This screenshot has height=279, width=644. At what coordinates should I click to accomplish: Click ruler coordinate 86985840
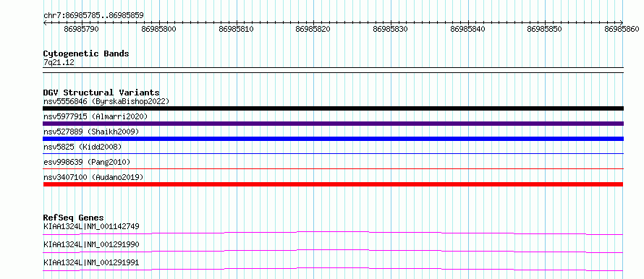click(467, 29)
